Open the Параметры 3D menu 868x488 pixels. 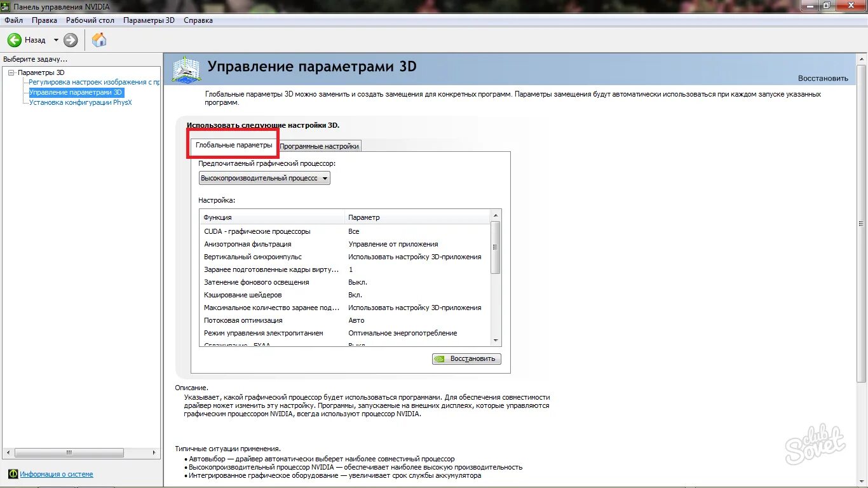(149, 20)
